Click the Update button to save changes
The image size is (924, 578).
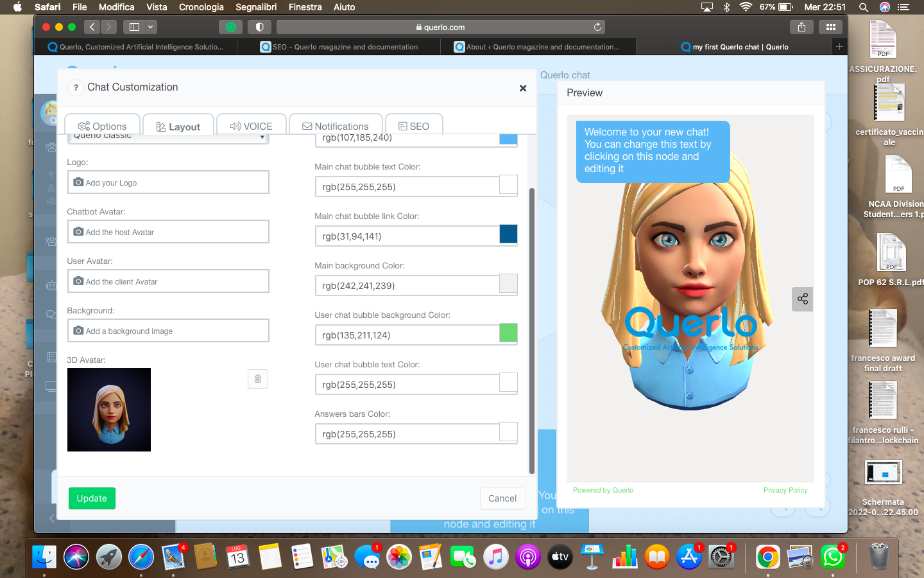[x=92, y=498]
